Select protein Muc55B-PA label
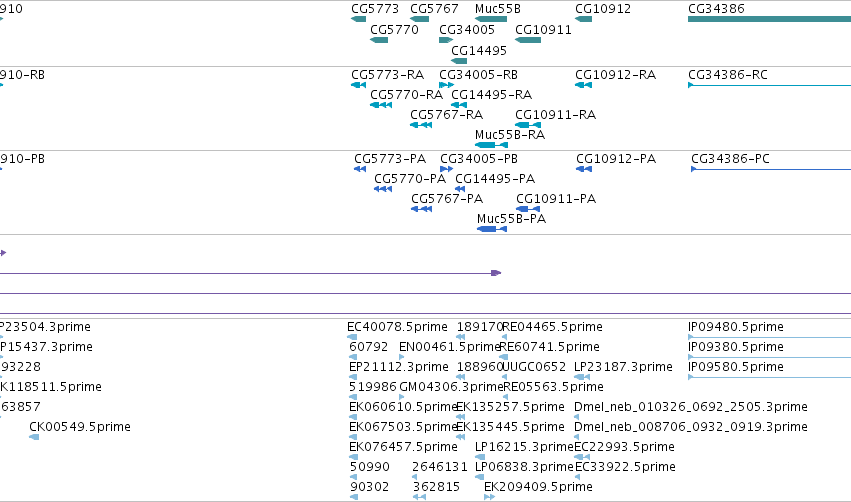Screen dimensions: 851x502 tap(511, 219)
